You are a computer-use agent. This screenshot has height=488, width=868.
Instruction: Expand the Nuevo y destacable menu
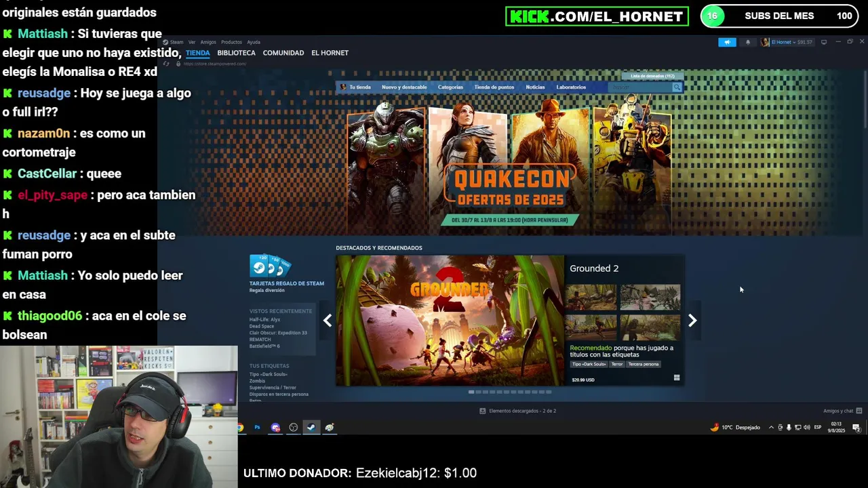click(x=404, y=87)
